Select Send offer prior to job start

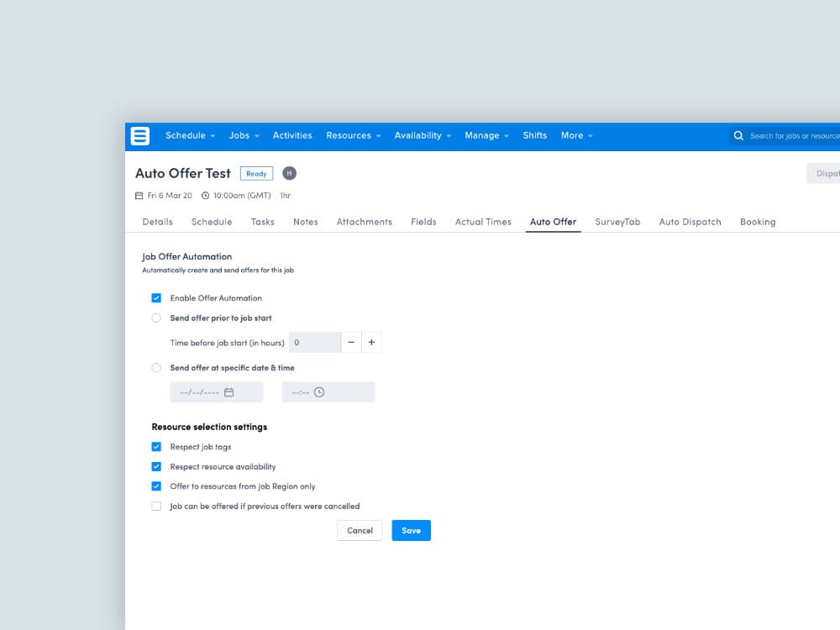tap(156, 318)
